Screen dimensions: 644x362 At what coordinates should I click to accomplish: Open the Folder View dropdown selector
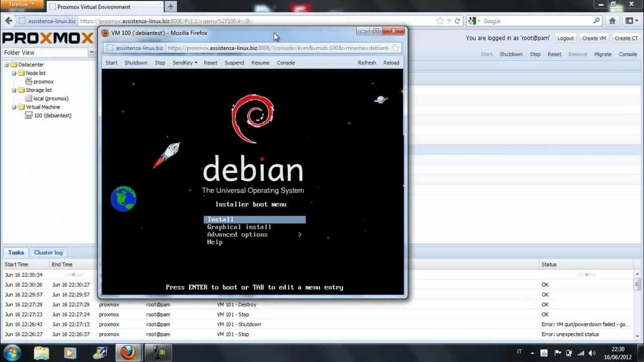point(92,52)
